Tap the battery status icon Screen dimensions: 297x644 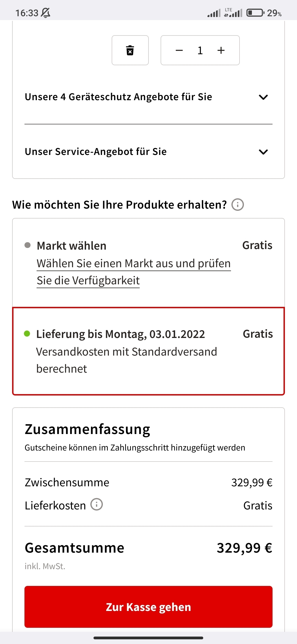click(255, 13)
